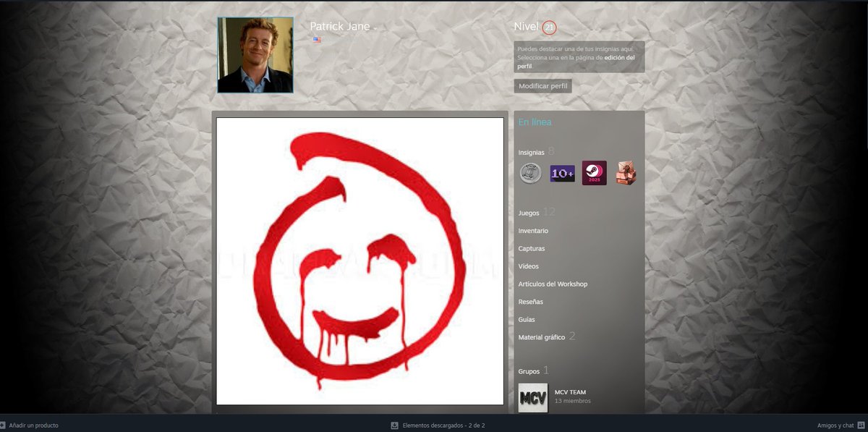
Task: Click the plus icon beside Añadir un producto
Action: pyautogui.click(x=3, y=425)
